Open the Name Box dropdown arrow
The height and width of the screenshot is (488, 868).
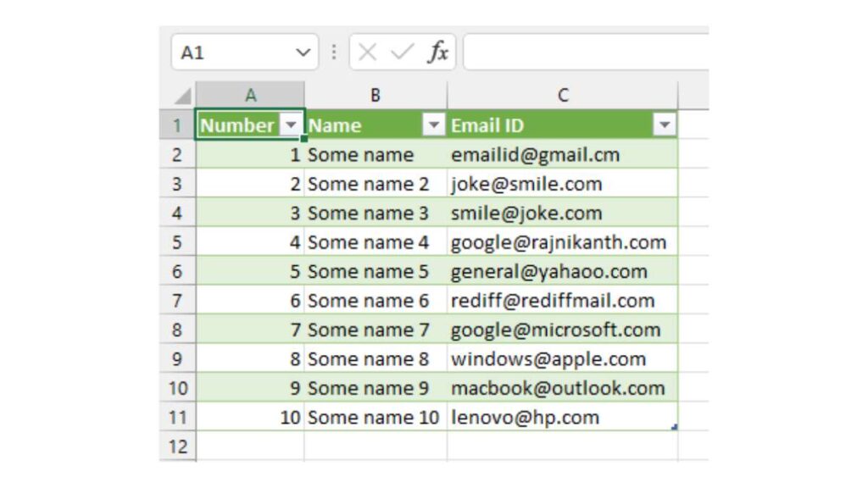[x=303, y=52]
